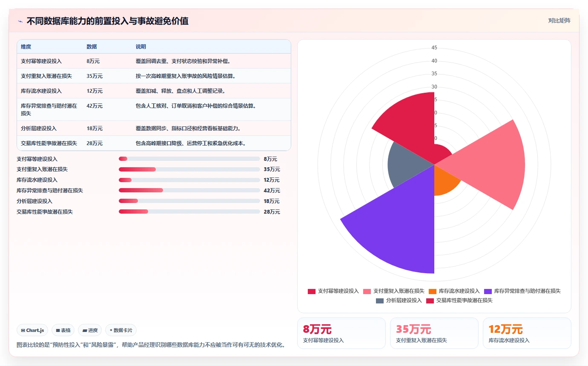Click the gray-blue polar chart segment
Image resolution: width=588 pixels, height=366 pixels.
[x=407, y=164]
